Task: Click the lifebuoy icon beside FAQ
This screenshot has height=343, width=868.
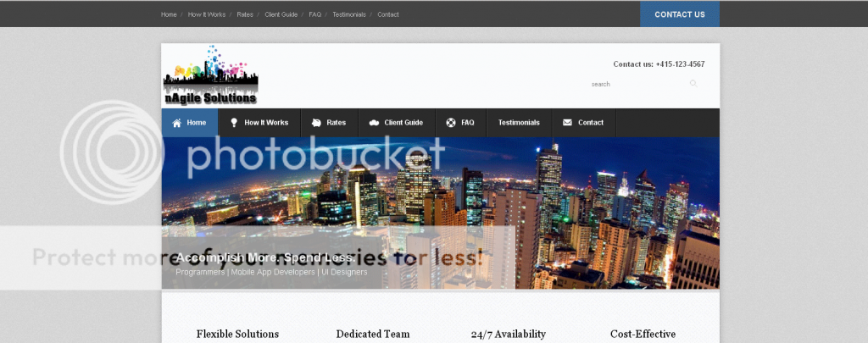Action: point(451,123)
